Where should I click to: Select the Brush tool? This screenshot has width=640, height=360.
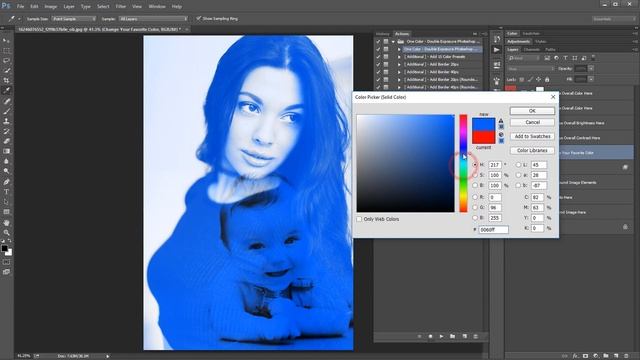(x=7, y=111)
